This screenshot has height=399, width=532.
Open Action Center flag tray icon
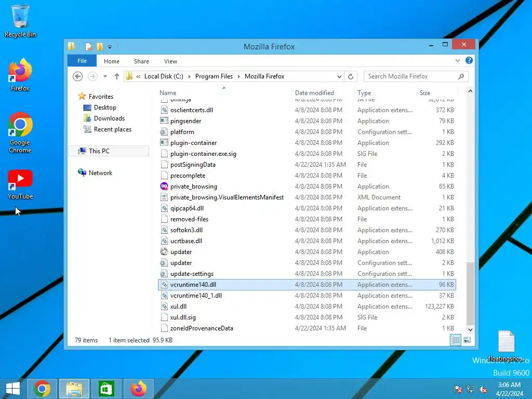click(x=458, y=389)
